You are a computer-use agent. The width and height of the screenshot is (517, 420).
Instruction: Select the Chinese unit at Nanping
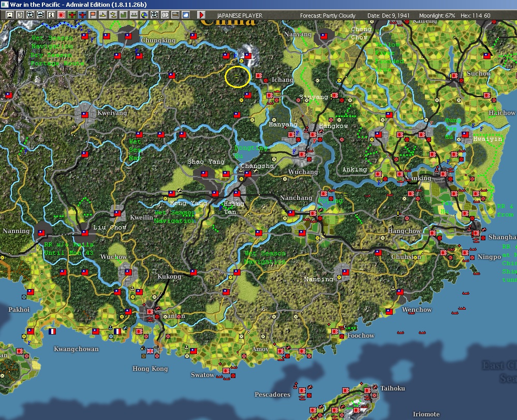[x=346, y=272]
